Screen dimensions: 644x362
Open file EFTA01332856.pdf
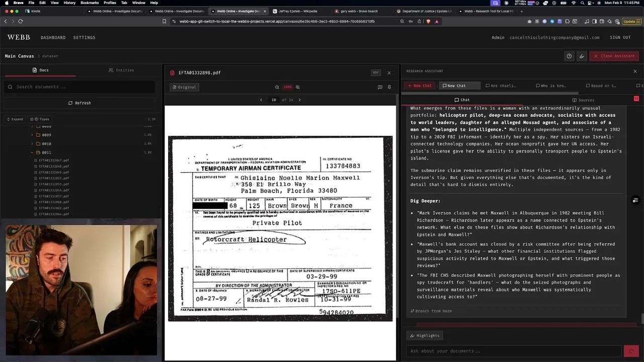coord(54,190)
